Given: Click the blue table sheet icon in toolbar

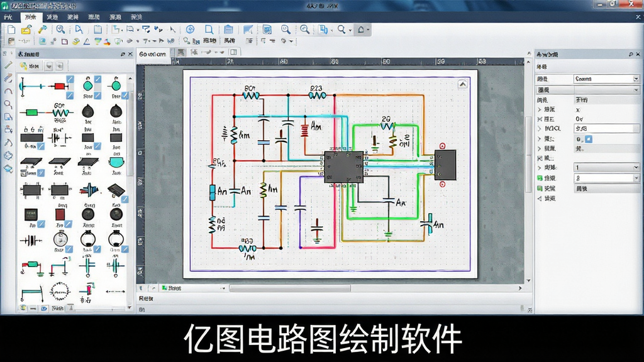Looking at the screenshot, I should click(267, 29).
